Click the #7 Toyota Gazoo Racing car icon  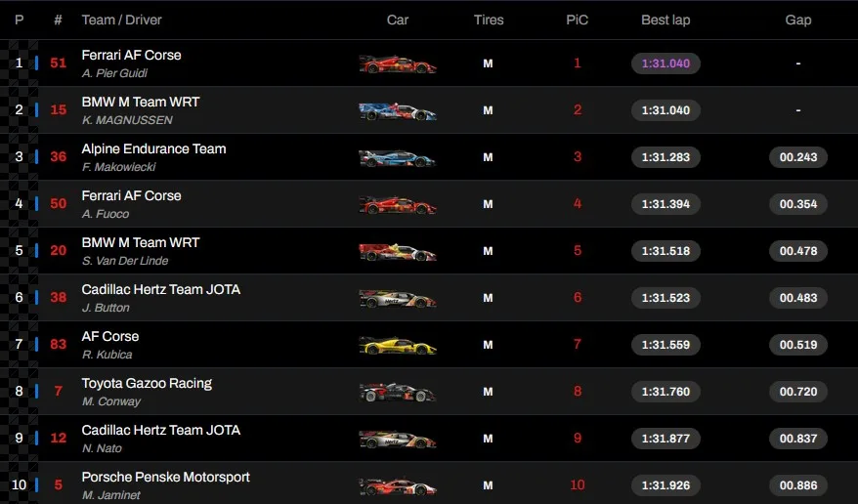click(x=397, y=392)
